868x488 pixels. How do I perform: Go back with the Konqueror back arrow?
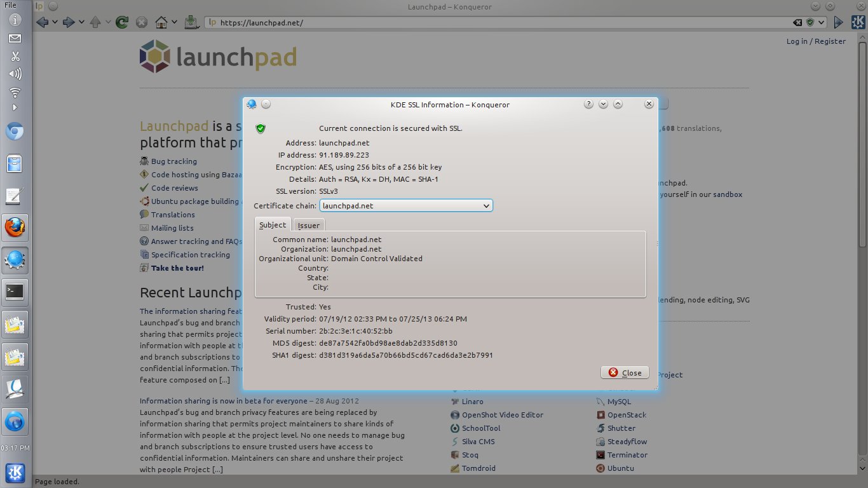pos(43,22)
